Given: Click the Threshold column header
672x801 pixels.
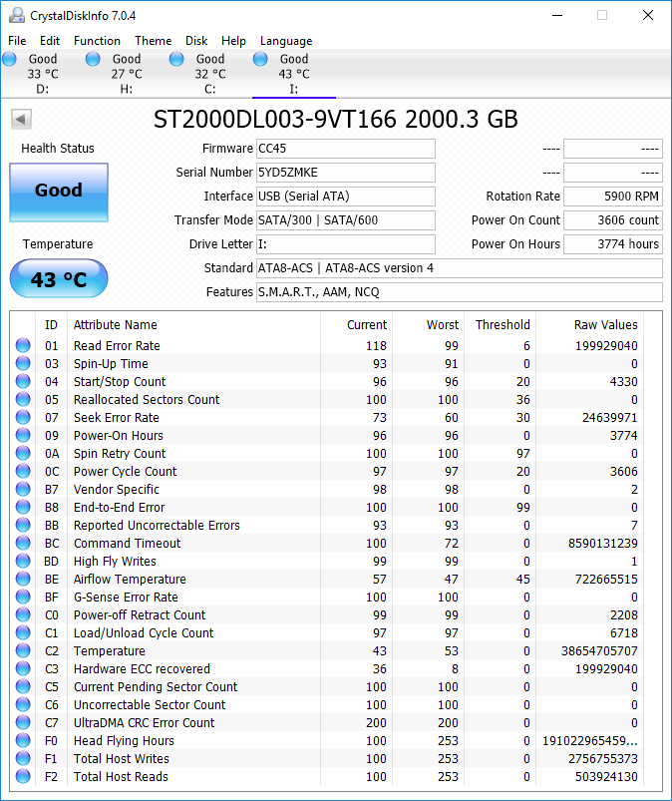Looking at the screenshot, I should coord(500,325).
